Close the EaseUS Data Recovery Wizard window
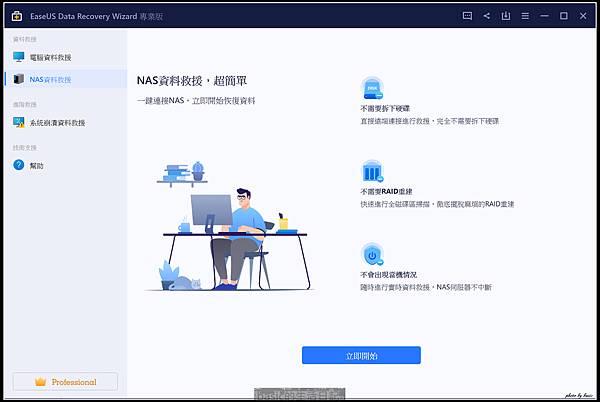 pos(583,16)
